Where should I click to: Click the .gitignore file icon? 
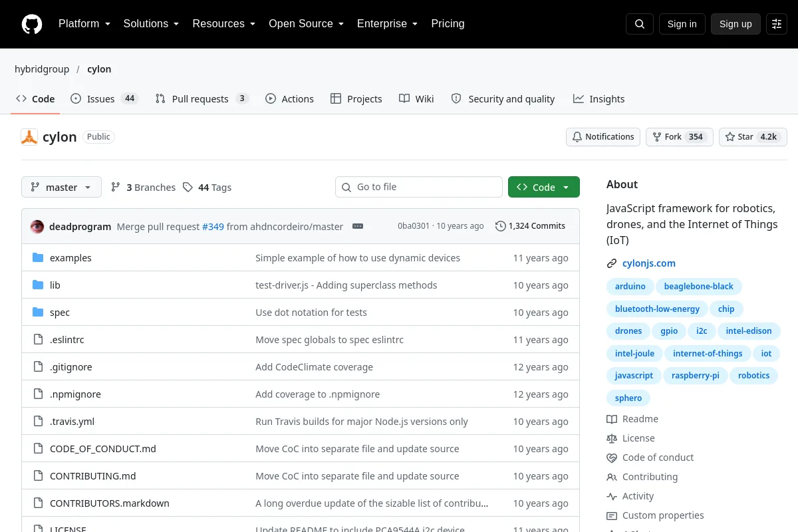(x=38, y=367)
